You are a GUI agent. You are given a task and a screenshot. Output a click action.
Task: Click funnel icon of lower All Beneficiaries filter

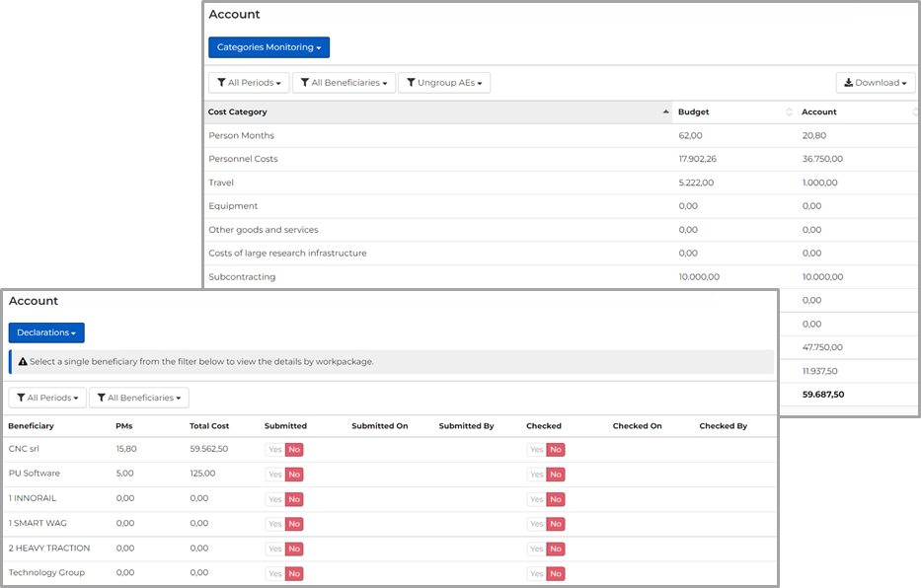[101, 398]
